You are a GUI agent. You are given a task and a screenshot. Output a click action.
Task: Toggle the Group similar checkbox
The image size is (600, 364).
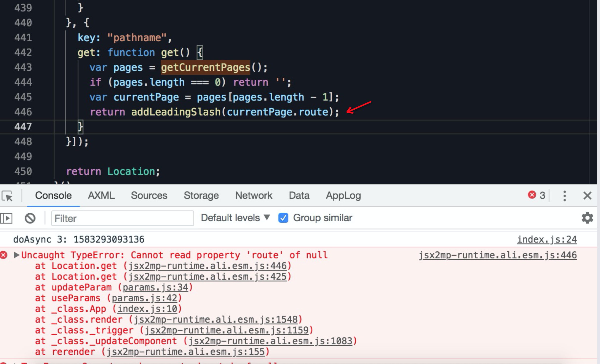pyautogui.click(x=283, y=218)
